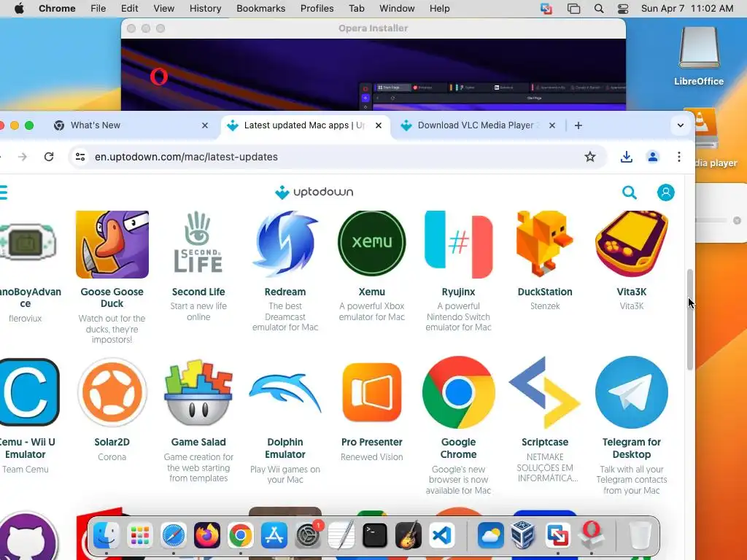Open the App Store from the Dock
Image resolution: width=747 pixels, height=560 pixels.
pyautogui.click(x=274, y=535)
